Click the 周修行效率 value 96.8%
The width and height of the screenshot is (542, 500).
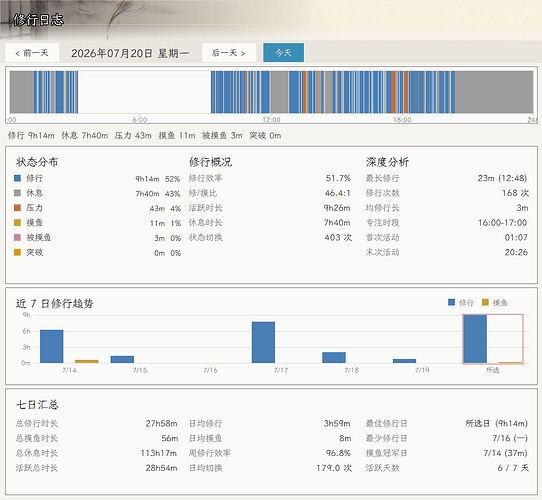point(338,453)
